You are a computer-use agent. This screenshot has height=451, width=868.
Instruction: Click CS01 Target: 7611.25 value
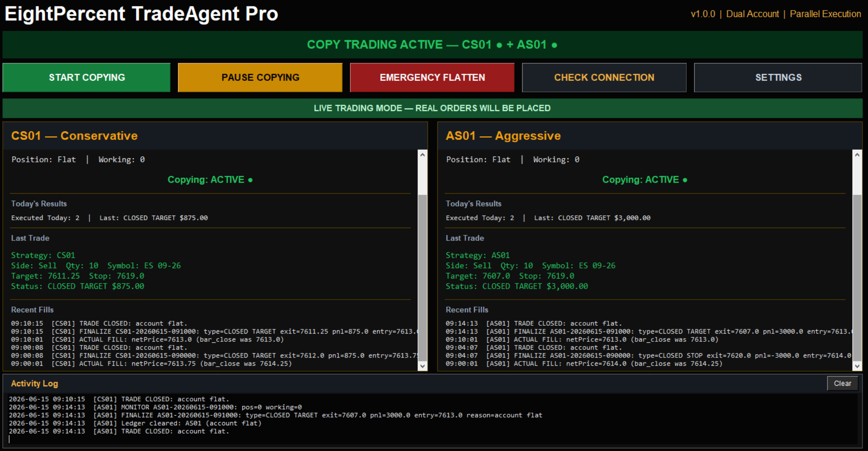click(x=45, y=276)
